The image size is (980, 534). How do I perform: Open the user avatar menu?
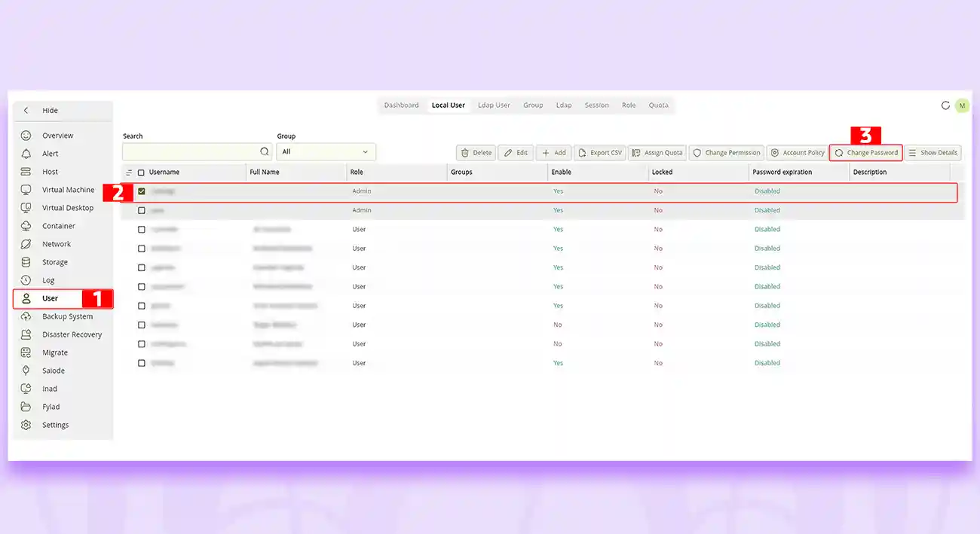point(962,105)
